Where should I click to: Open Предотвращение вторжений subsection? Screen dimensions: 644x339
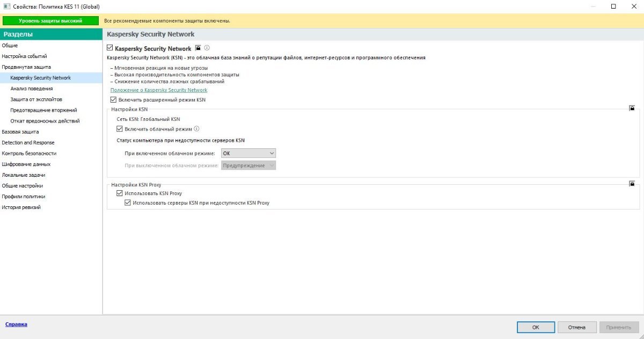(43, 110)
